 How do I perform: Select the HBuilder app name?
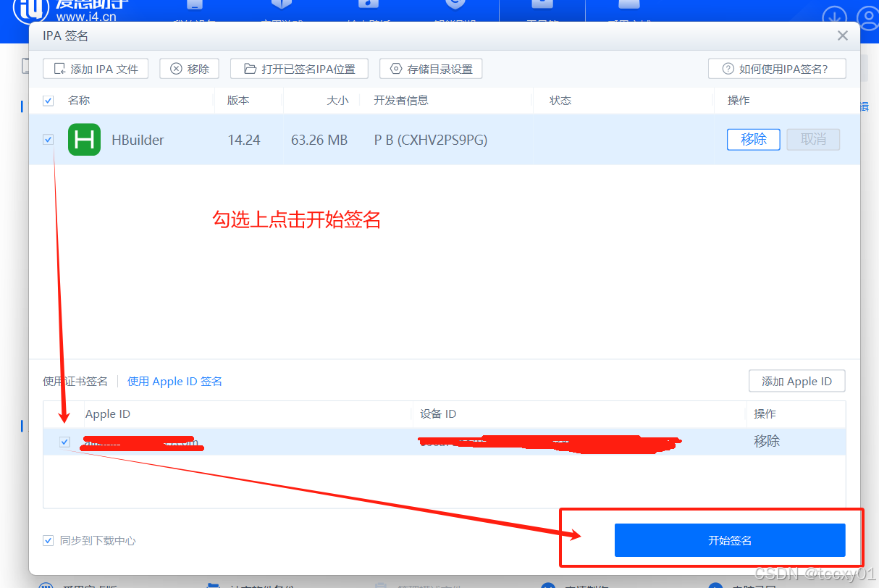click(138, 140)
